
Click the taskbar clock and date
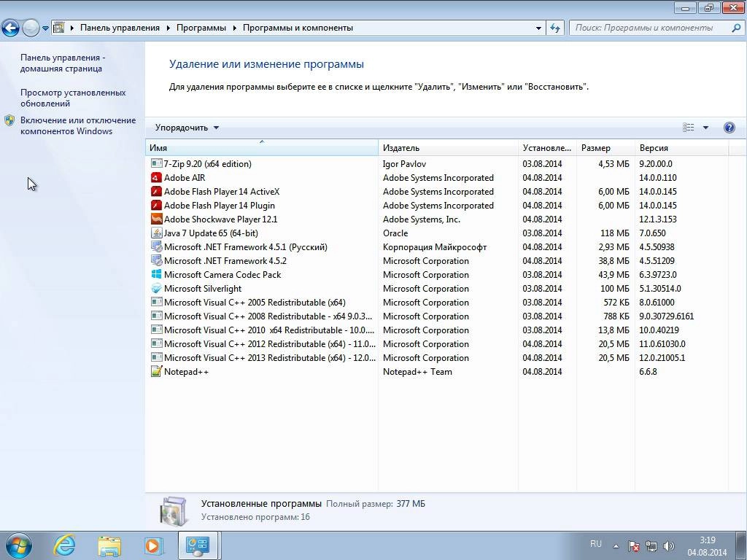point(707,546)
